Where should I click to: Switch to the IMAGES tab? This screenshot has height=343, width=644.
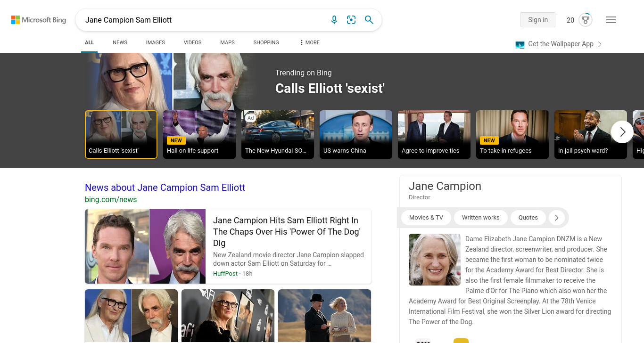(x=155, y=42)
